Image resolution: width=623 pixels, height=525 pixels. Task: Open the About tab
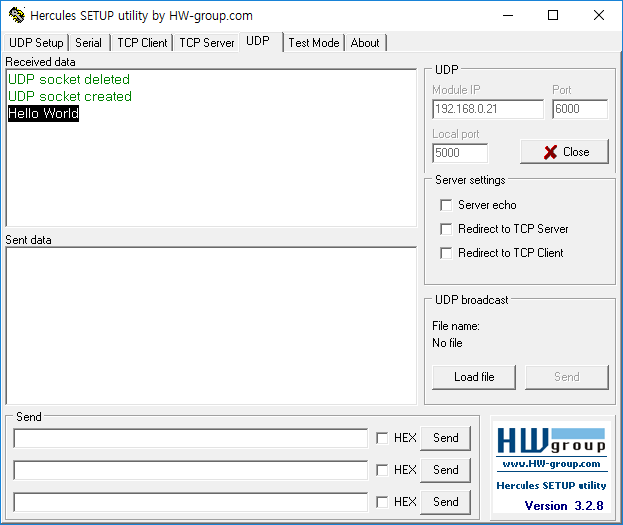tap(365, 43)
